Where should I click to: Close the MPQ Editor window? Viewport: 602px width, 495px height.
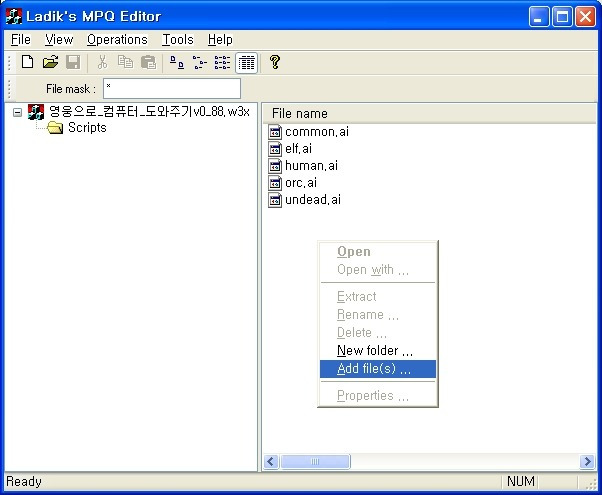click(x=585, y=17)
